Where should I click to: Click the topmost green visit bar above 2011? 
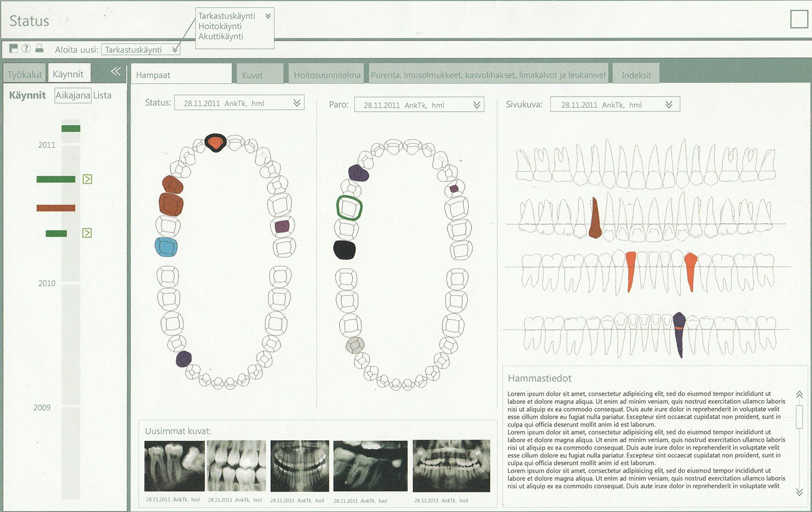[x=71, y=129]
